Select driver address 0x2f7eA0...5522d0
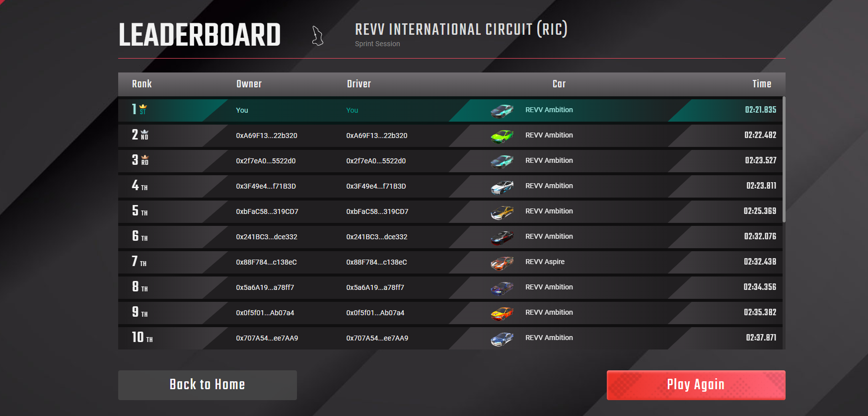Image resolution: width=868 pixels, height=416 pixels. coord(376,161)
